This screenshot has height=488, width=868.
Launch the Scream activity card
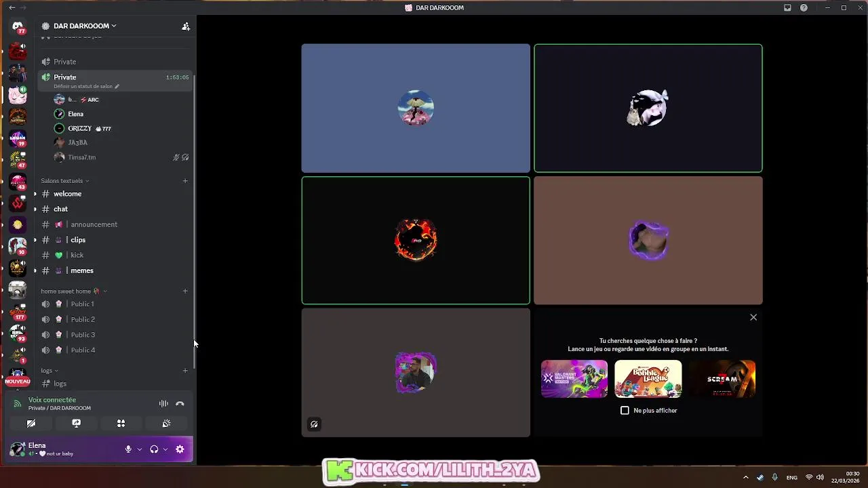pyautogui.click(x=722, y=379)
